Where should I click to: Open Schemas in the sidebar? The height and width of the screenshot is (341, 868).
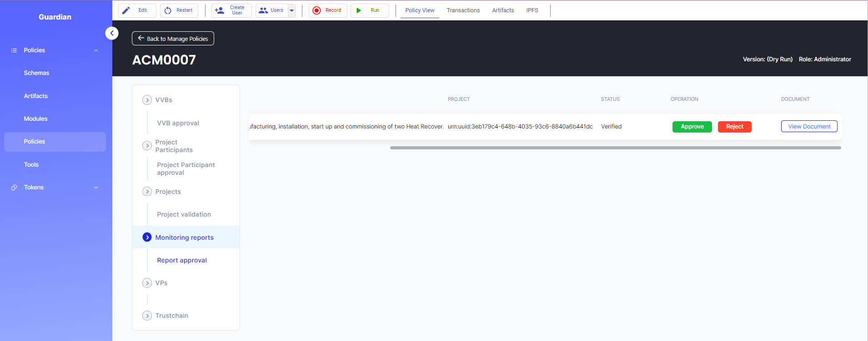click(36, 73)
